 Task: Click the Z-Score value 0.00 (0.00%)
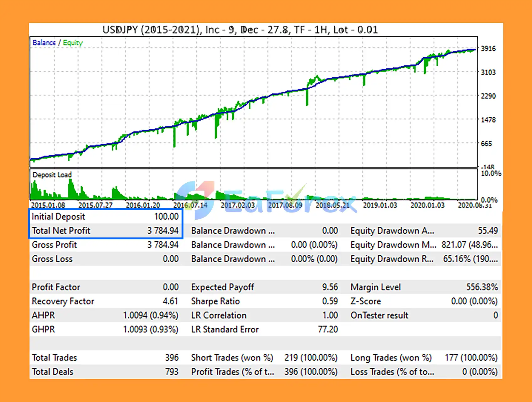[x=474, y=301]
